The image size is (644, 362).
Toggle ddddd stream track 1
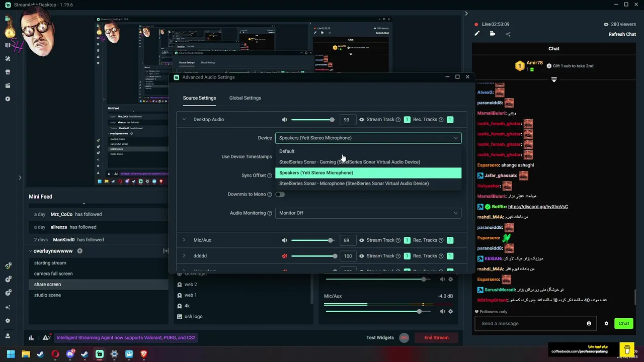[407, 256]
